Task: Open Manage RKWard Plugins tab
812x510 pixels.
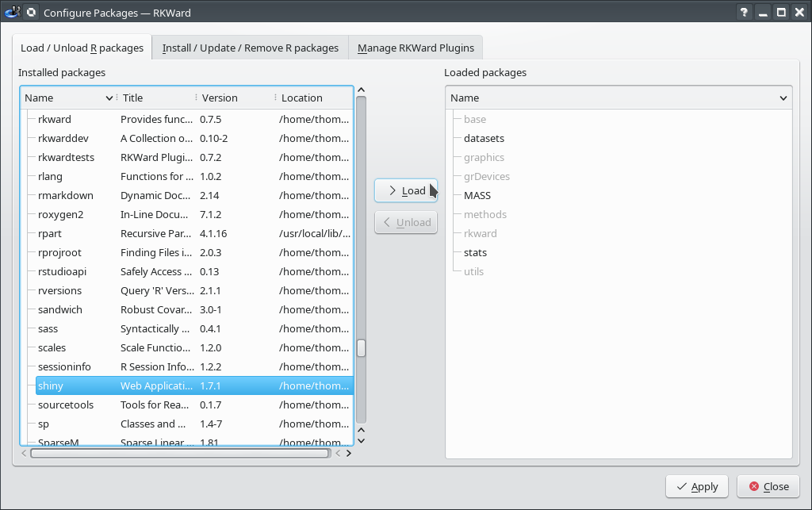Action: pos(416,48)
